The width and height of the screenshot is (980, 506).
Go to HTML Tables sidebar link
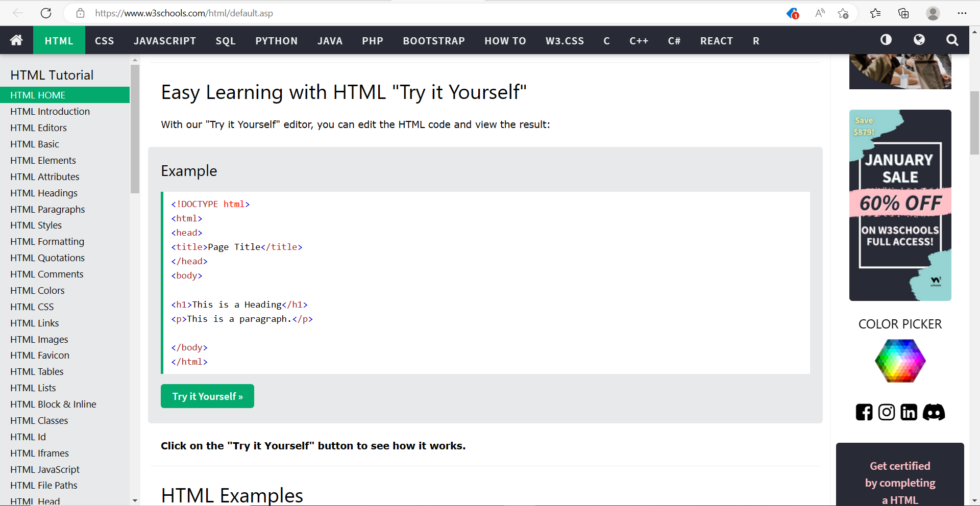37,371
